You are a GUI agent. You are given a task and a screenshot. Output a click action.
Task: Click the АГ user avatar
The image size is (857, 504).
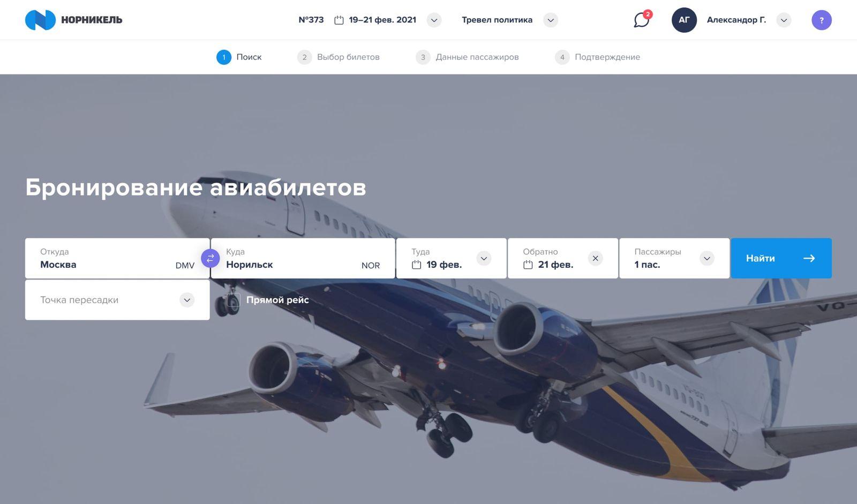click(x=684, y=20)
